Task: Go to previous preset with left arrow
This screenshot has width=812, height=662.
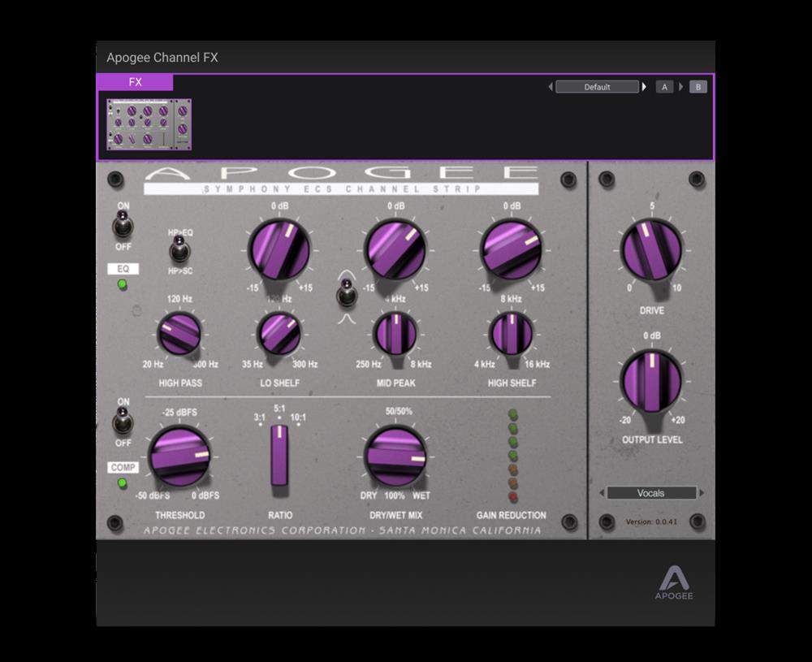Action: point(551,87)
